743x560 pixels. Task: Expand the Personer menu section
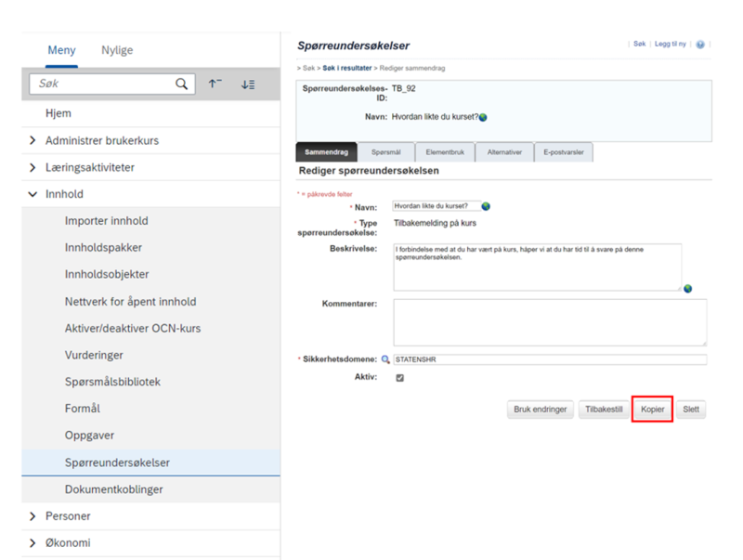click(33, 516)
